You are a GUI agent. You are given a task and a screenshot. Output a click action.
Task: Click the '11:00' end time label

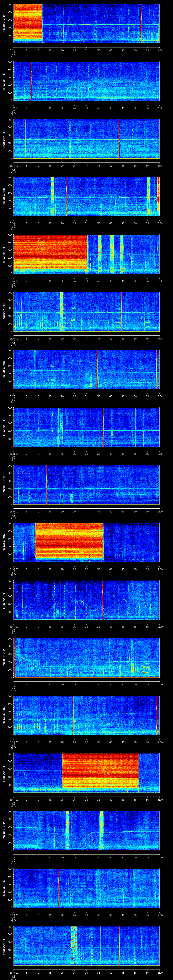tap(159, 569)
